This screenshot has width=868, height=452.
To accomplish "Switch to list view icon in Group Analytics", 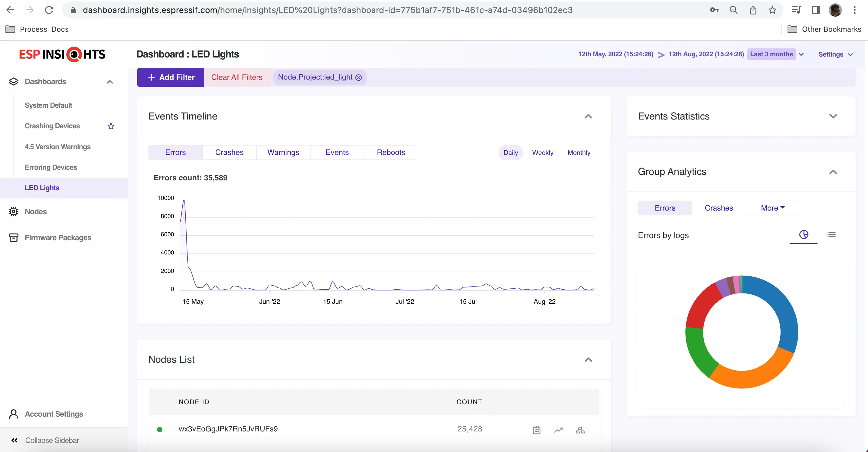I will click(x=831, y=234).
